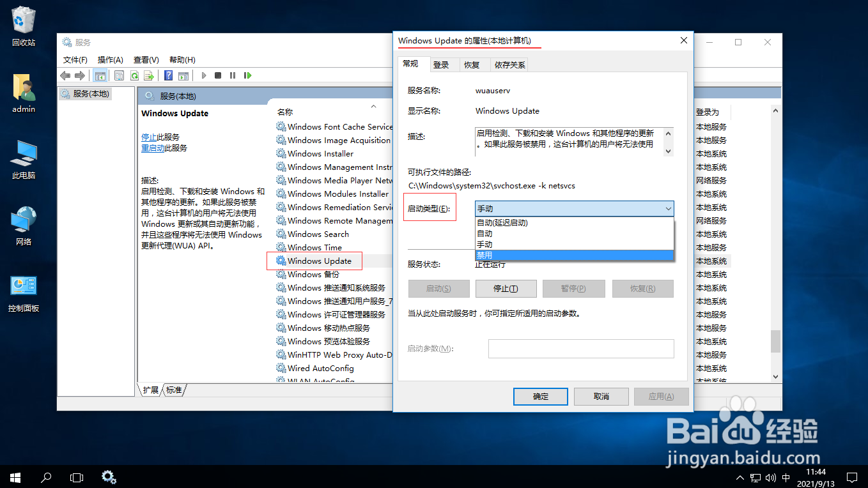868x488 pixels.
Task: Click the 重启动 link for this service
Action: pos(153,148)
